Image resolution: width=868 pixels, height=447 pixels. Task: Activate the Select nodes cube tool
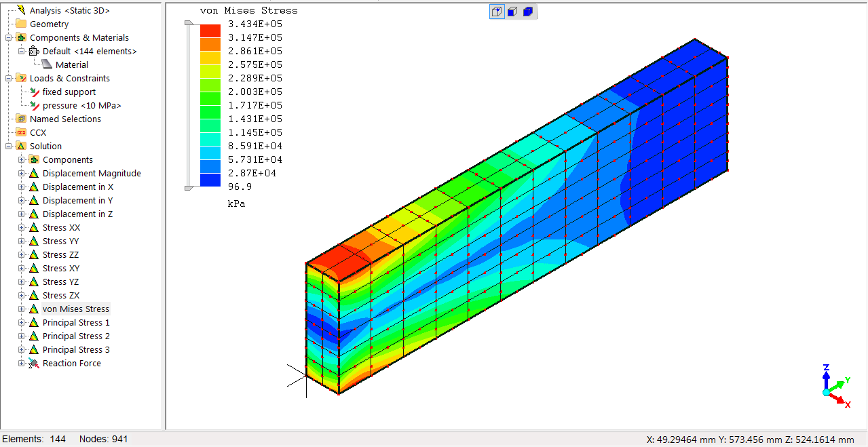click(x=497, y=12)
